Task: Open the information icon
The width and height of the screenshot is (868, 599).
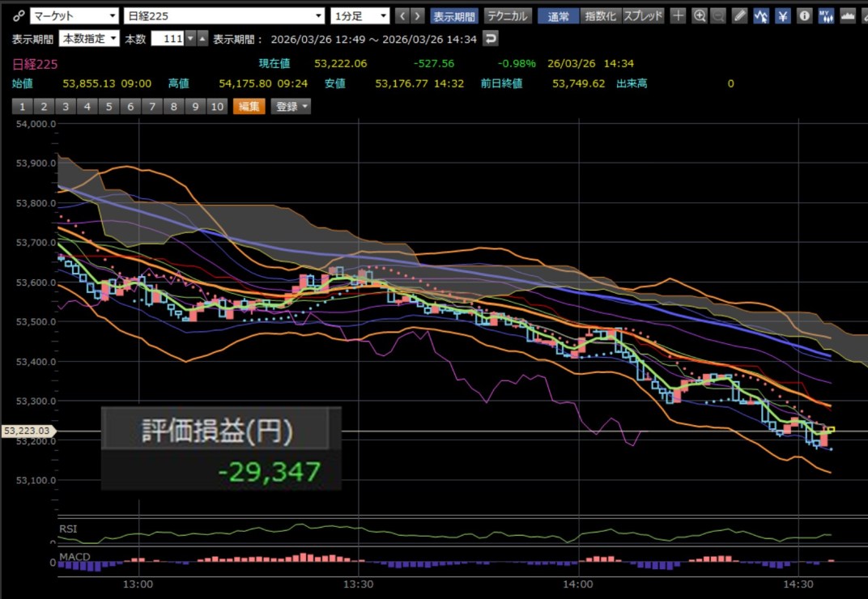Action: pos(804,16)
